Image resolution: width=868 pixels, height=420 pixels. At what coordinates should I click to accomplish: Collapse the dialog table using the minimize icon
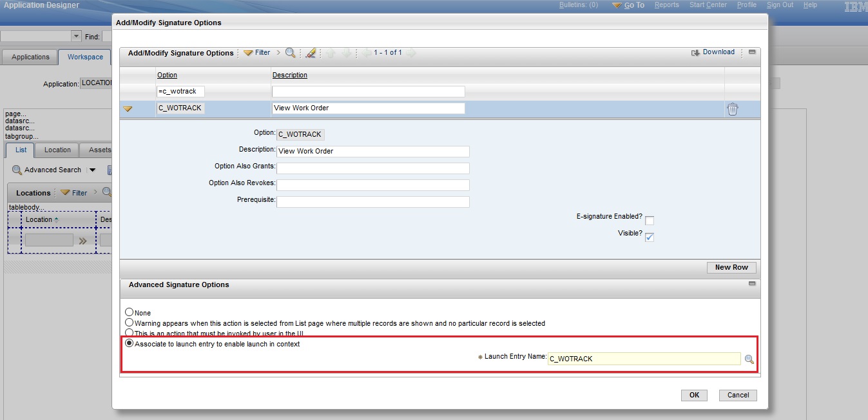[x=752, y=52]
